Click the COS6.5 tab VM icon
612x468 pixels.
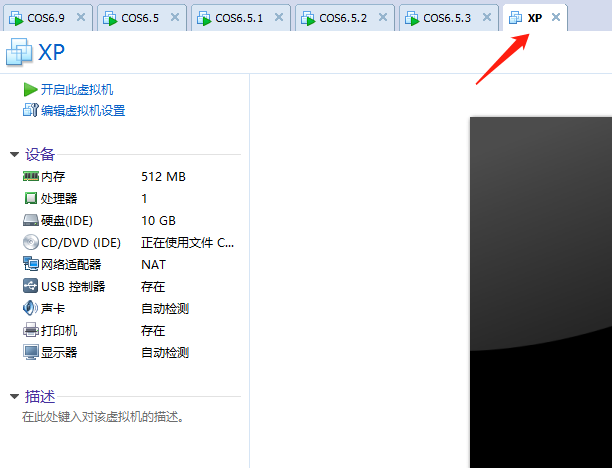(x=110, y=18)
